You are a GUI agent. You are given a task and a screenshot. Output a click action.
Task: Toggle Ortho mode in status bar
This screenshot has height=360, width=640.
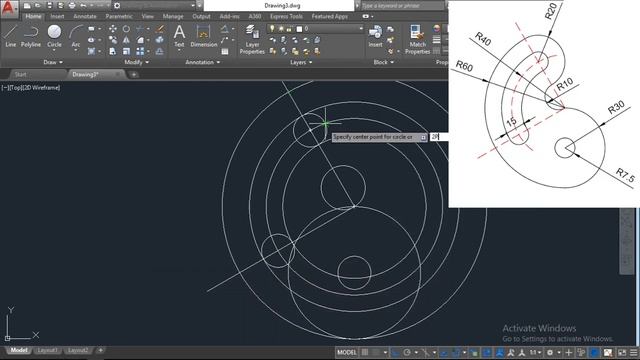point(395,352)
